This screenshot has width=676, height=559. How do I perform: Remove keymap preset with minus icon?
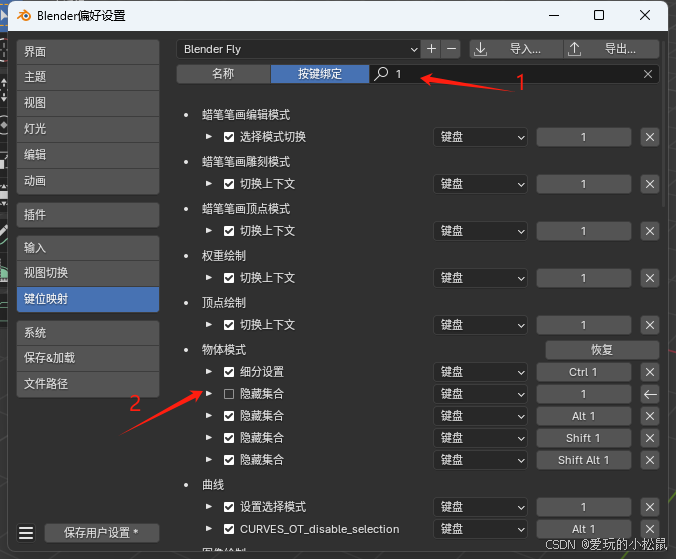click(451, 49)
